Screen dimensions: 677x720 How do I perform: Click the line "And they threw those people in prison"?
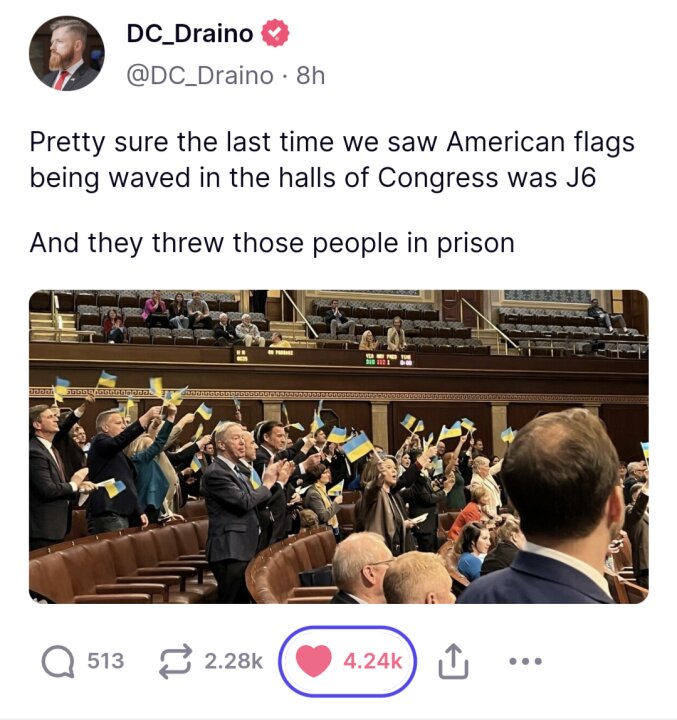pos(272,243)
